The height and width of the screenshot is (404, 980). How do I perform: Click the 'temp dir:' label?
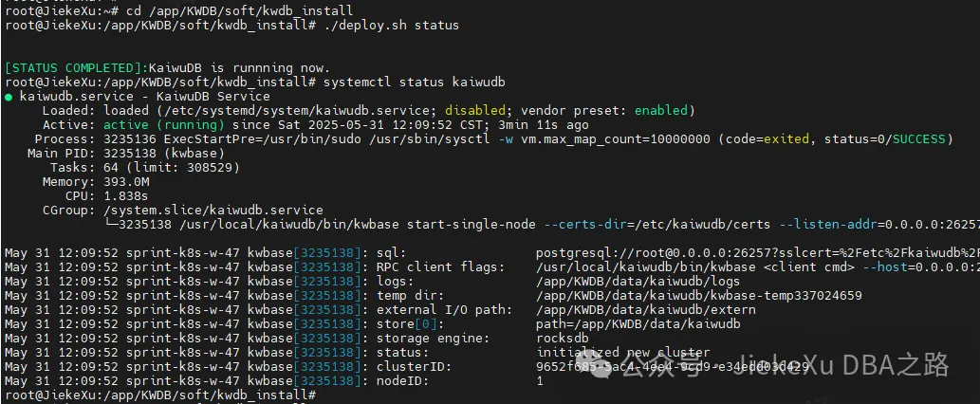point(411,296)
